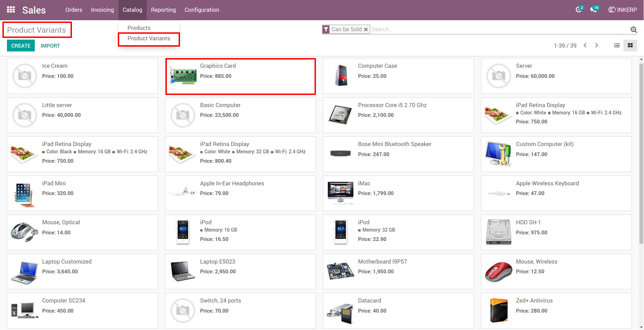Open the Mouse, Wireless red mouse image
The width and height of the screenshot is (644, 330).
click(498, 272)
